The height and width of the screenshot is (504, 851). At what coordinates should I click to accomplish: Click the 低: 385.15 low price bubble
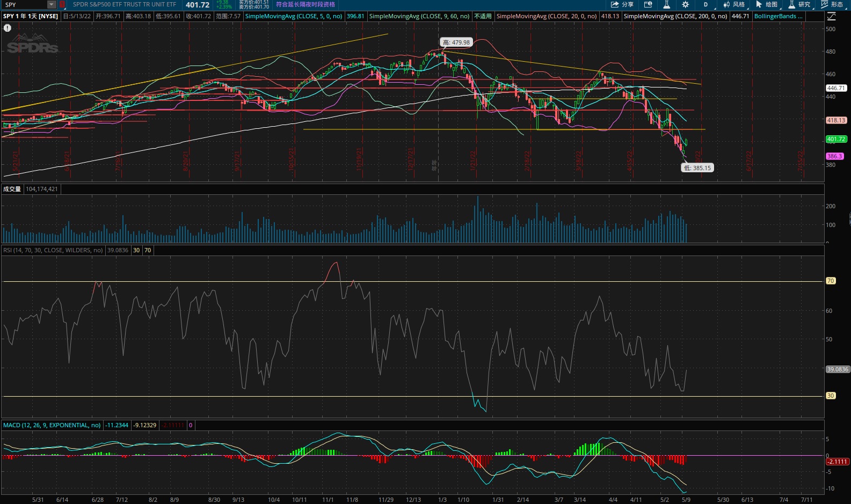697,168
